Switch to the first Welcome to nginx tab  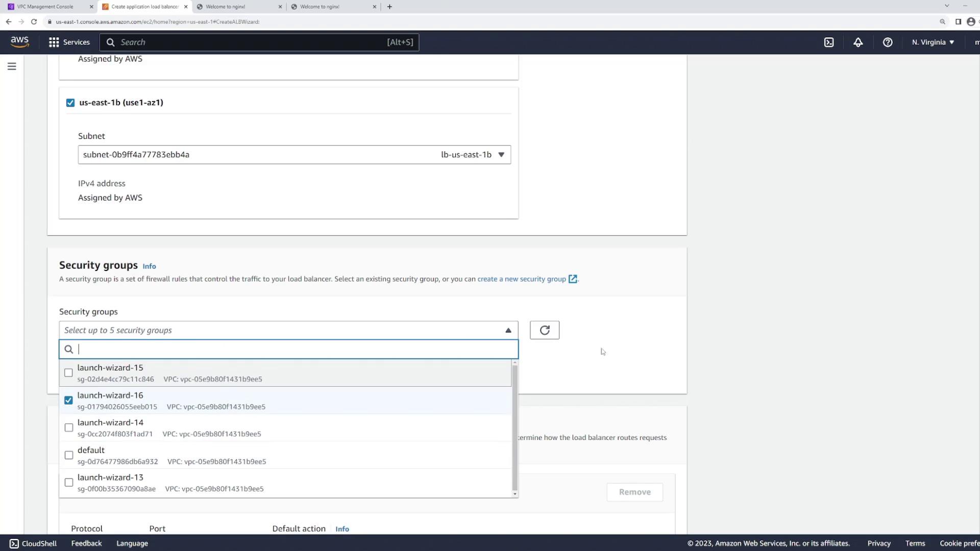coord(225,7)
